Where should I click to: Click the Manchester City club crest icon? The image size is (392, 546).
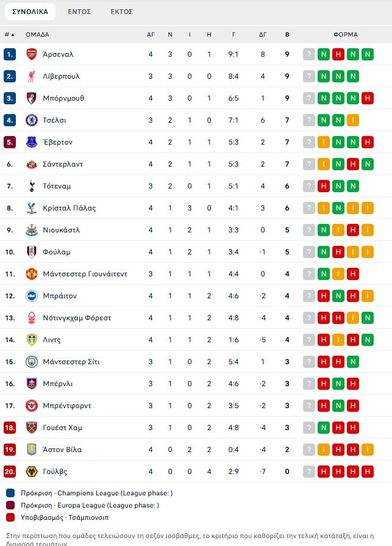pyautogui.click(x=32, y=362)
